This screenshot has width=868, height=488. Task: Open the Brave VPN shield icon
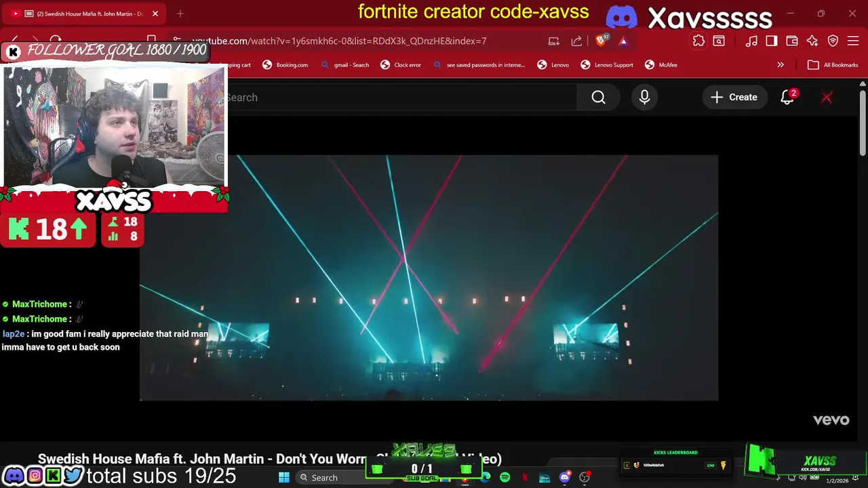tap(833, 41)
